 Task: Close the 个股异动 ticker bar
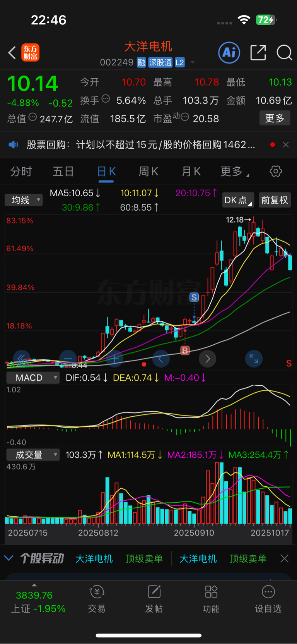click(x=284, y=558)
